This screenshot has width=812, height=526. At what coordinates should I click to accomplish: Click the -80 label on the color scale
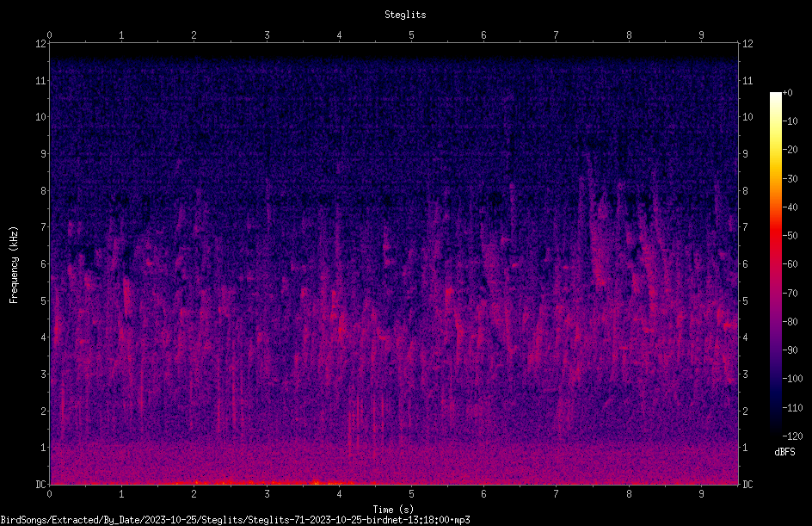[790, 322]
